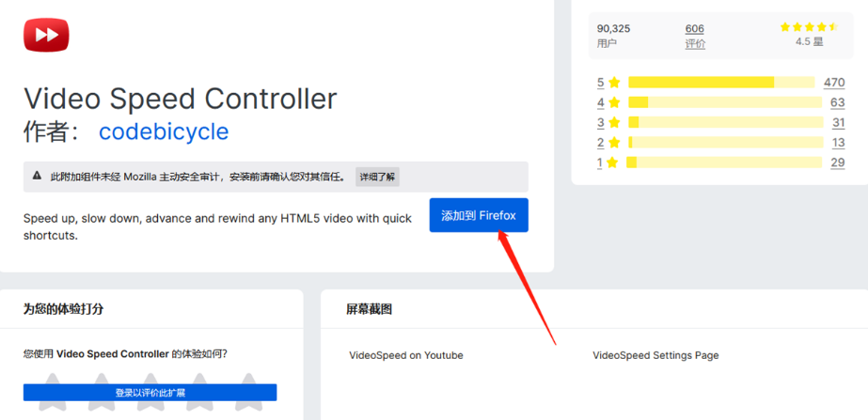Open the codebicycle author page link
The height and width of the screenshot is (420, 868).
[x=164, y=131]
